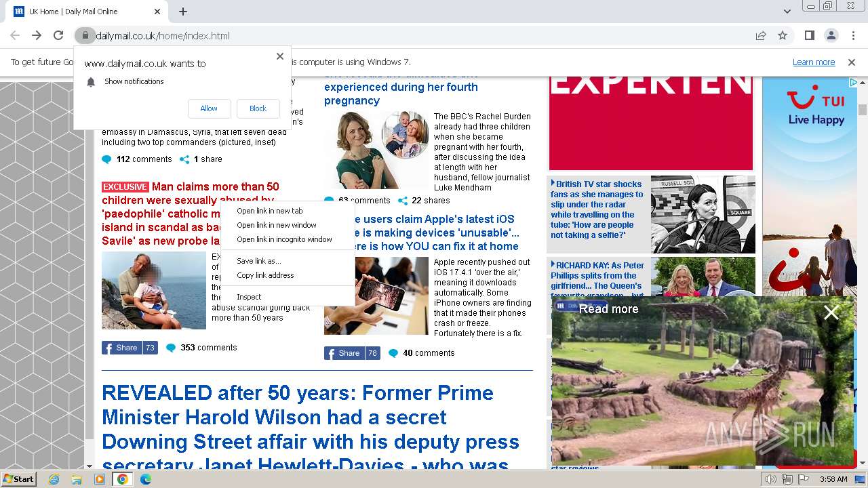Click Read more on floating video
This screenshot has width=868, height=488.
pos(608,309)
